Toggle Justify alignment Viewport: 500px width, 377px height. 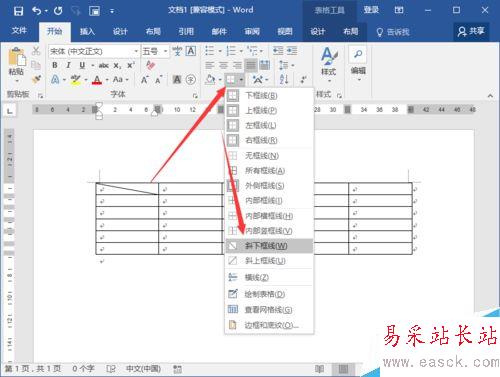(x=251, y=65)
